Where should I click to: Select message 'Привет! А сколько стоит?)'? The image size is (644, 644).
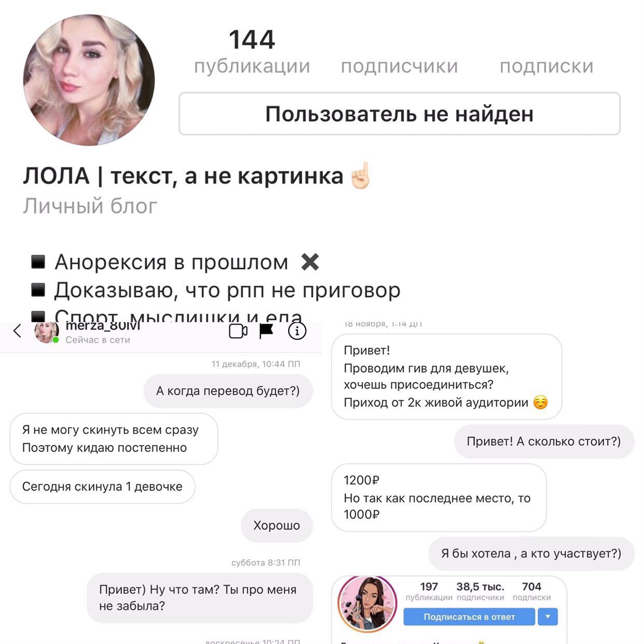[544, 441]
